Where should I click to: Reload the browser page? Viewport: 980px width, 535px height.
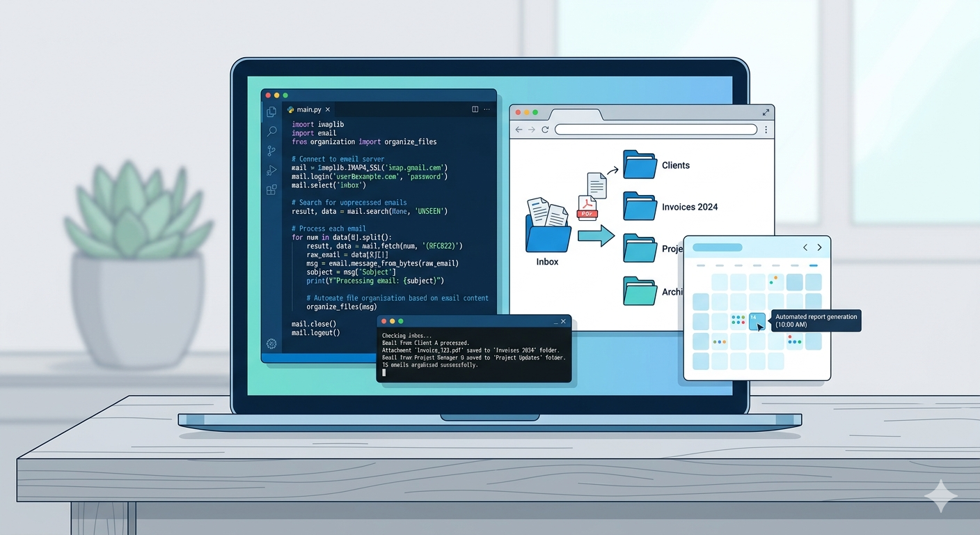(x=545, y=130)
